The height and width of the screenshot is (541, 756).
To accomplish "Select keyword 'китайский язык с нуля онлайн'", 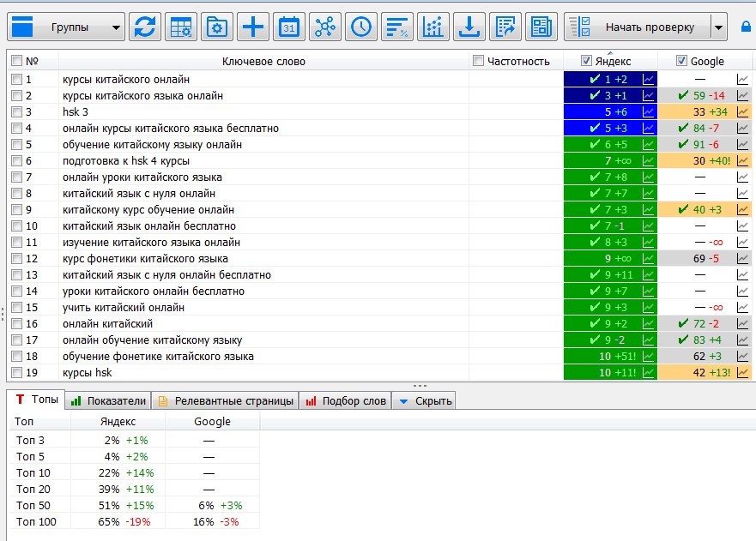I will pyautogui.click(x=139, y=193).
